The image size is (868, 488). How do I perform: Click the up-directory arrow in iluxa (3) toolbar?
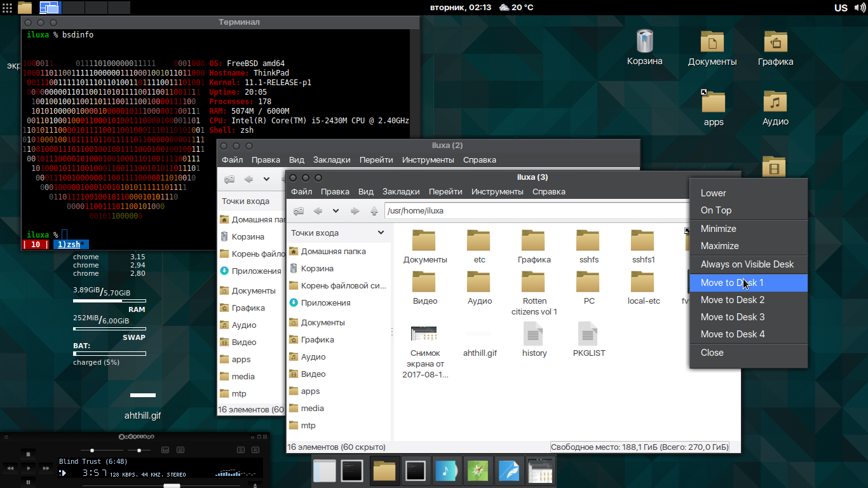point(374,211)
